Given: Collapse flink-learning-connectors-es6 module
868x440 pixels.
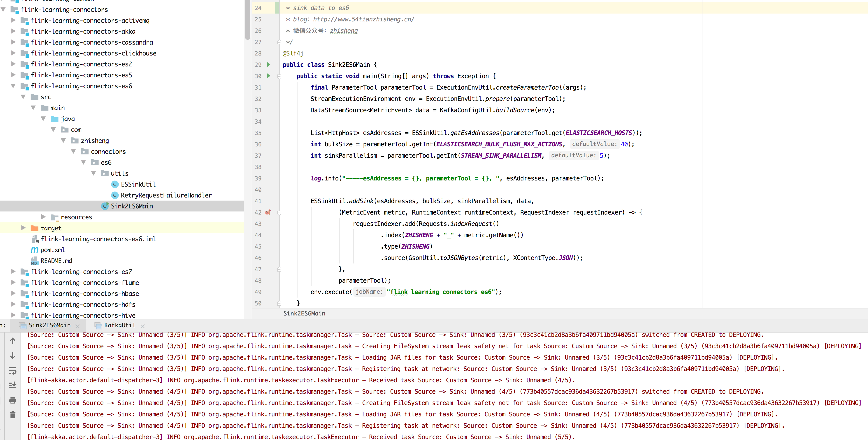Looking at the screenshot, I should pyautogui.click(x=13, y=86).
